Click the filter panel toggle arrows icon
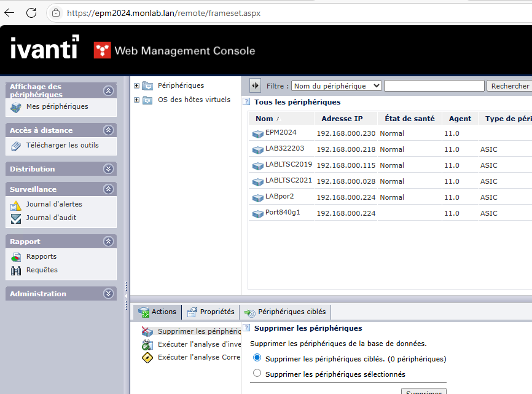Viewport: 532px width, 394px height. [x=256, y=86]
